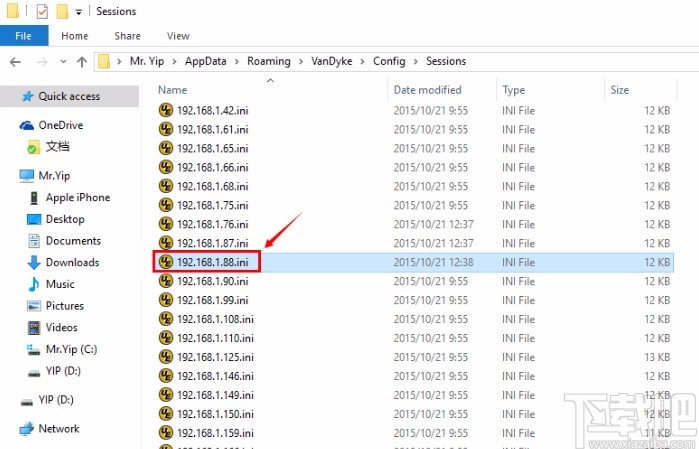Expand chevron after Config in path
Image resolution: width=699 pixels, height=449 pixels.
[x=415, y=62]
